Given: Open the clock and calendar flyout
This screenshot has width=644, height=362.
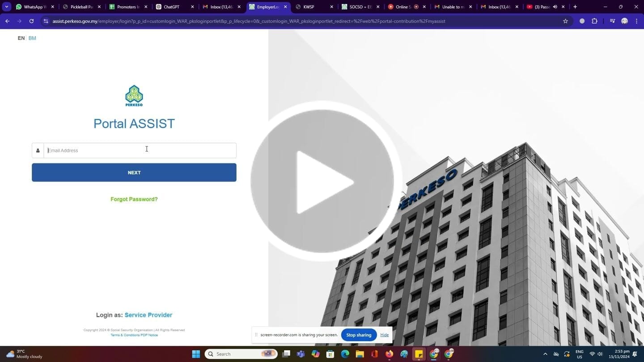Looking at the screenshot, I should 619,354.
